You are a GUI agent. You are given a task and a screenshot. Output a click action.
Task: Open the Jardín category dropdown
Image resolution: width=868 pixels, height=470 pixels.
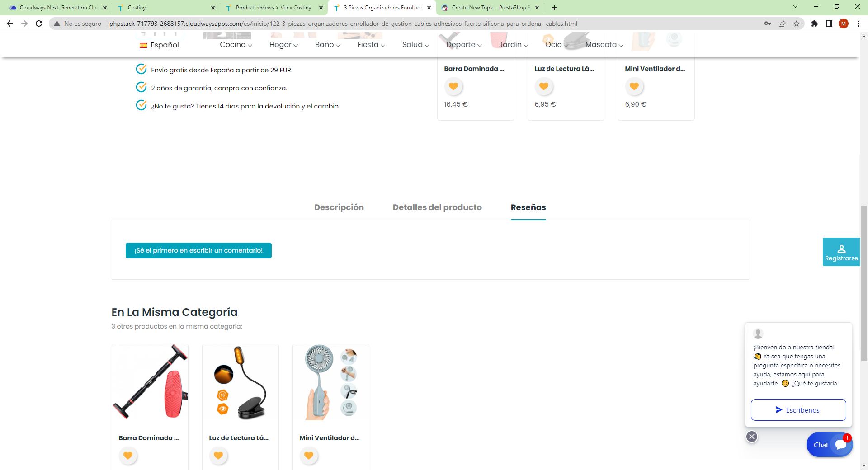click(x=514, y=45)
